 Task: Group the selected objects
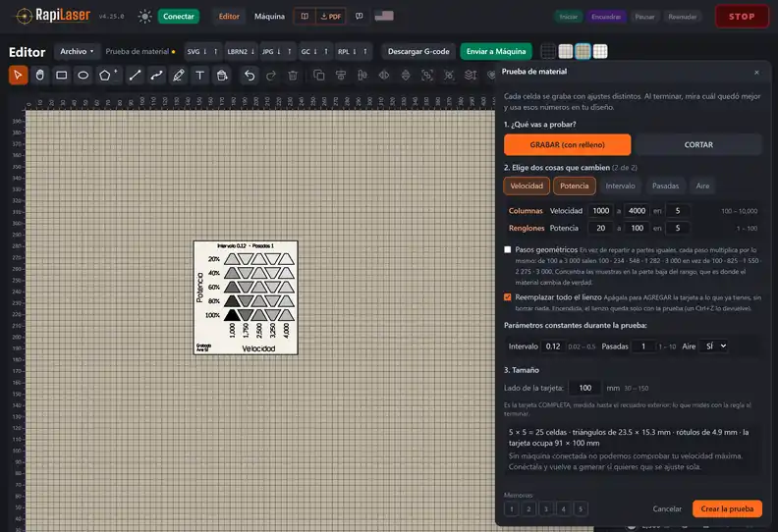tap(427, 76)
